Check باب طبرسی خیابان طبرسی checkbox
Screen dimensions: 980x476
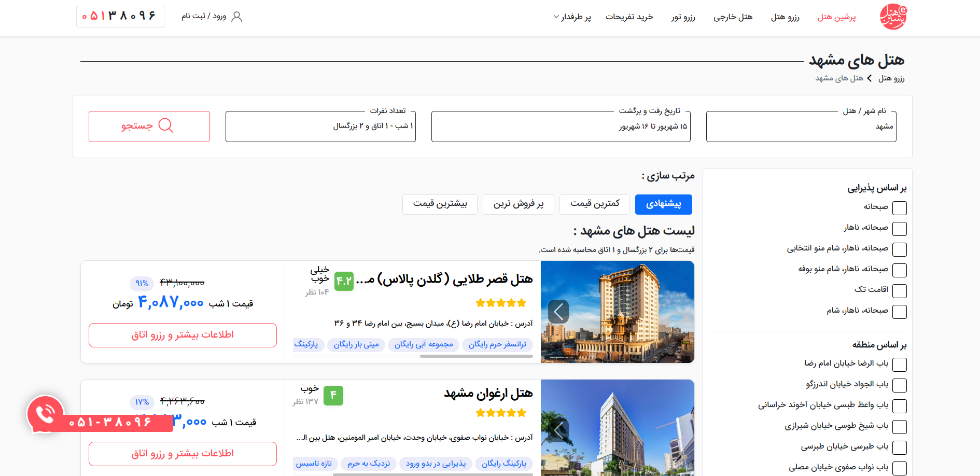900,447
